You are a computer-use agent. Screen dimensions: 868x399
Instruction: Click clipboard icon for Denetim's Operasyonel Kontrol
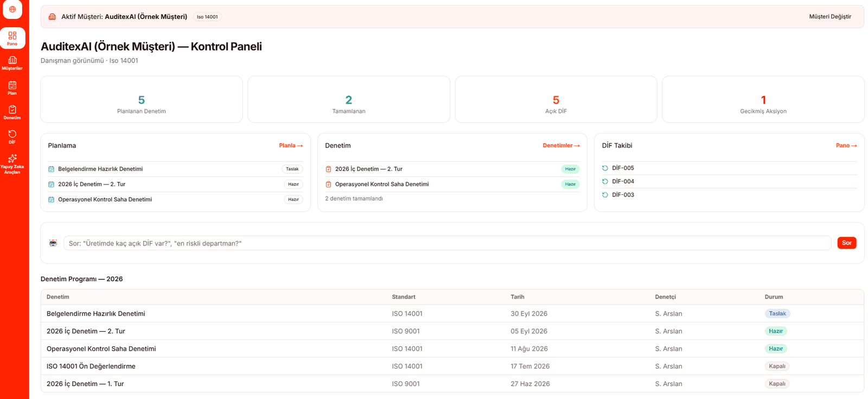coord(328,185)
